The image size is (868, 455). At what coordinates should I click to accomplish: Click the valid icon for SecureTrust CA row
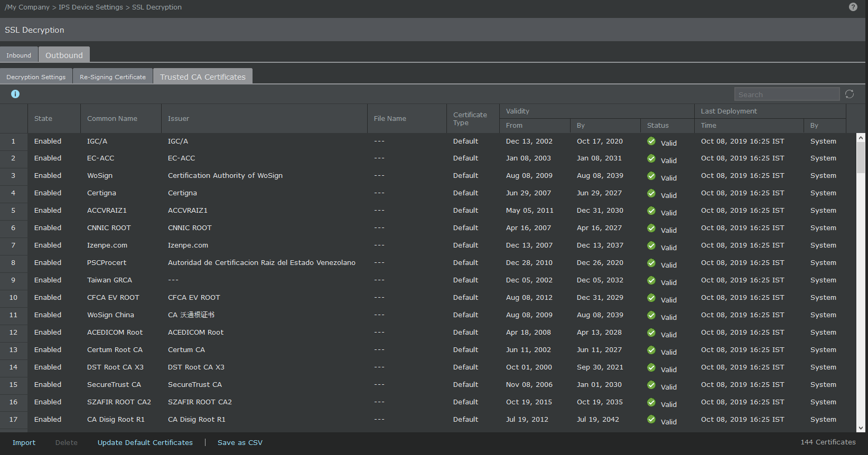651,385
